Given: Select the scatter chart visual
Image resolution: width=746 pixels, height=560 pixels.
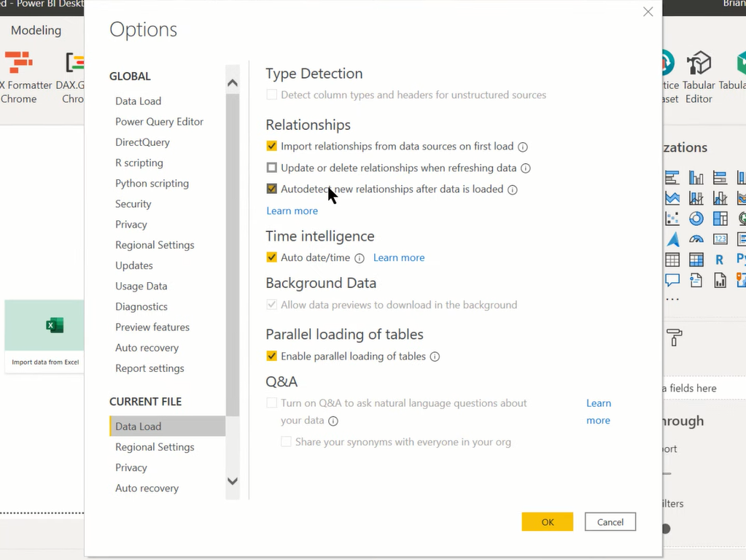Looking at the screenshot, I should click(x=672, y=219).
